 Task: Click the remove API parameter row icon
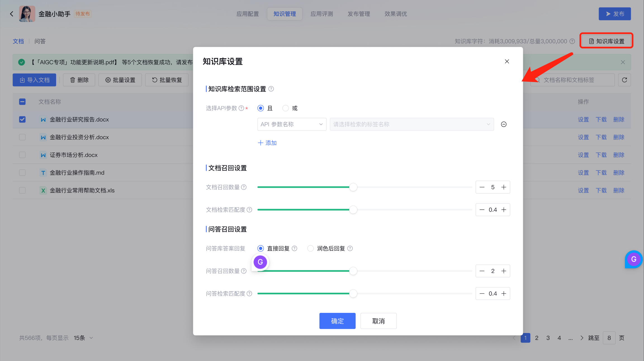pyautogui.click(x=504, y=124)
